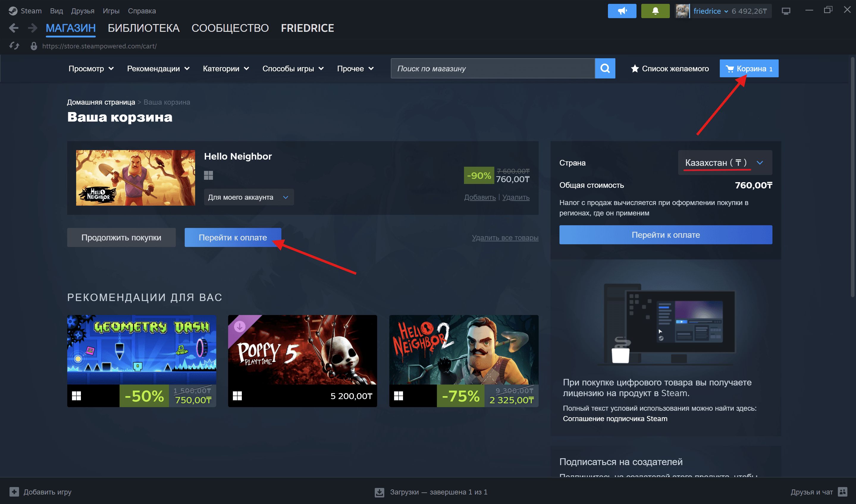This screenshot has width=856, height=504.
Task: Click the shopping cart icon
Action: pyautogui.click(x=729, y=69)
